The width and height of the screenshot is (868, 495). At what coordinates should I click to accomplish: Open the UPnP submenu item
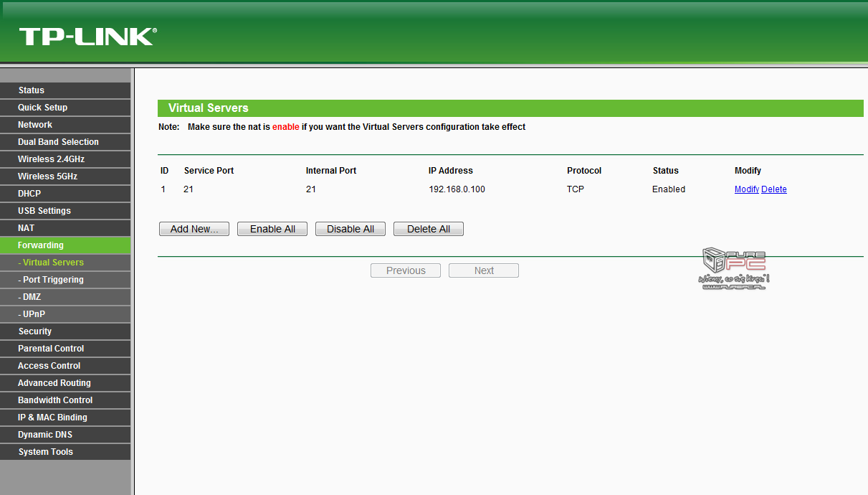point(32,314)
